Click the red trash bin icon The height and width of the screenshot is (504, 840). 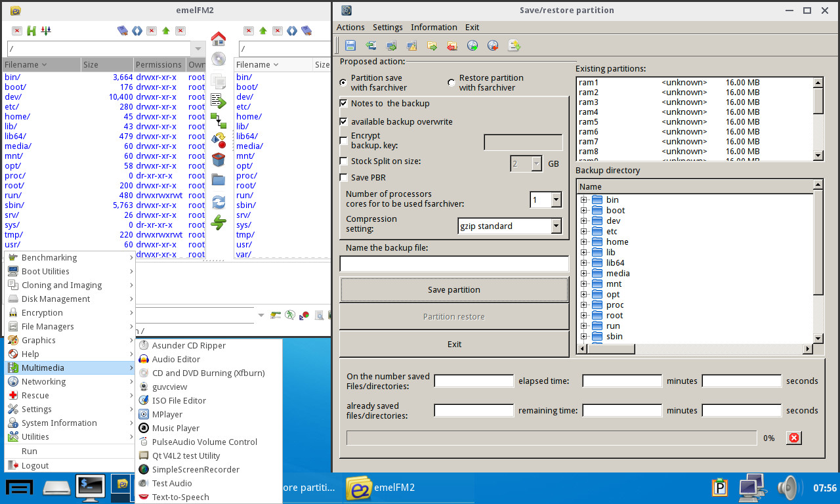coord(218,159)
